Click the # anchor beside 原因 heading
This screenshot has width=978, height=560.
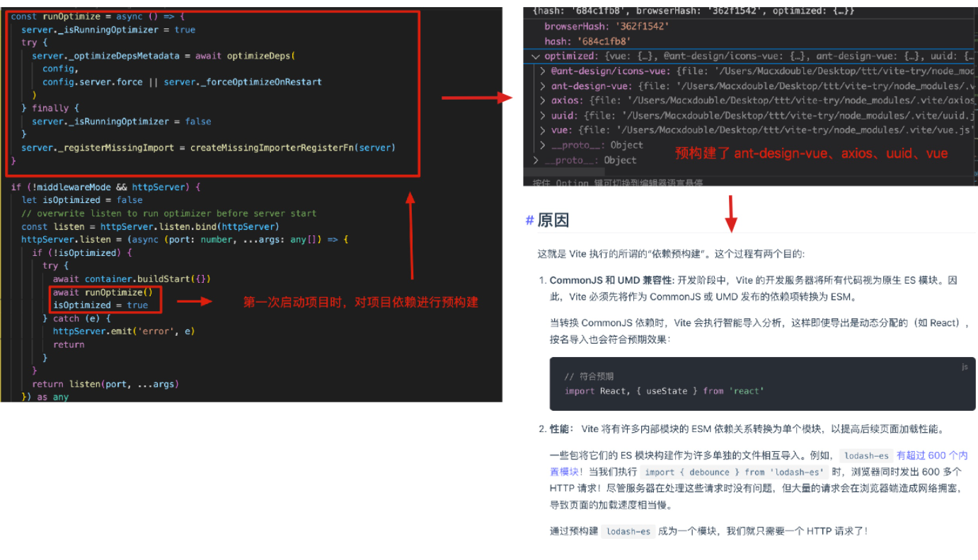coord(529,221)
